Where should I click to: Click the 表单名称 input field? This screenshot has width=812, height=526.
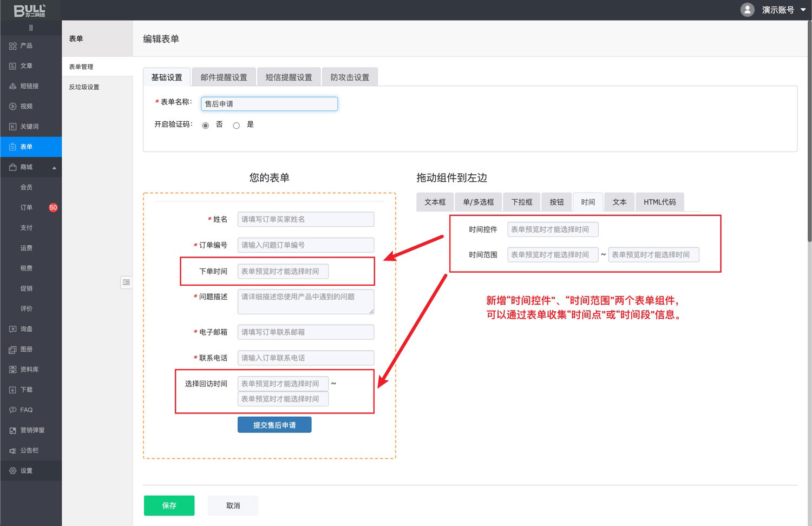coord(269,104)
